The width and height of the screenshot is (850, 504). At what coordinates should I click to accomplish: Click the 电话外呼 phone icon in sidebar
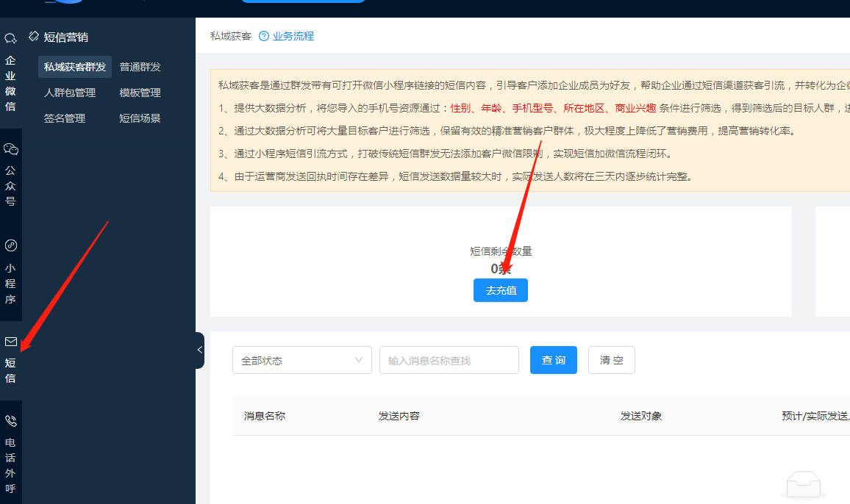(11, 421)
